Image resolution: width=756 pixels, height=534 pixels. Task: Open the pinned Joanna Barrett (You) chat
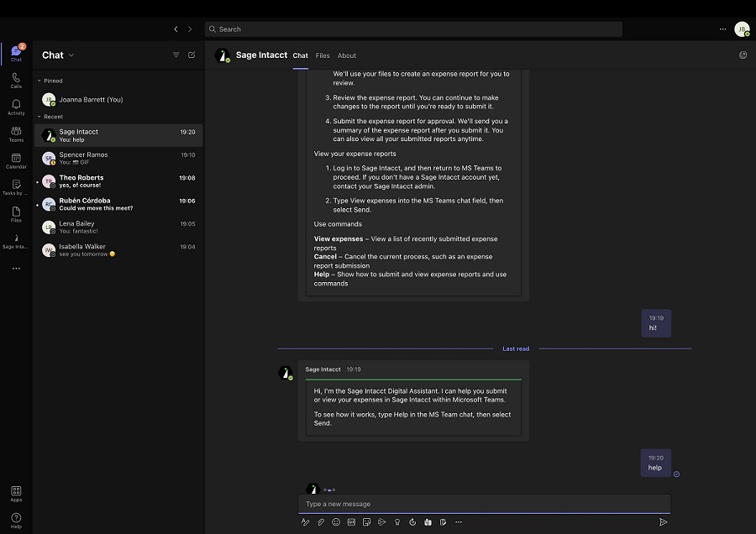click(x=118, y=100)
